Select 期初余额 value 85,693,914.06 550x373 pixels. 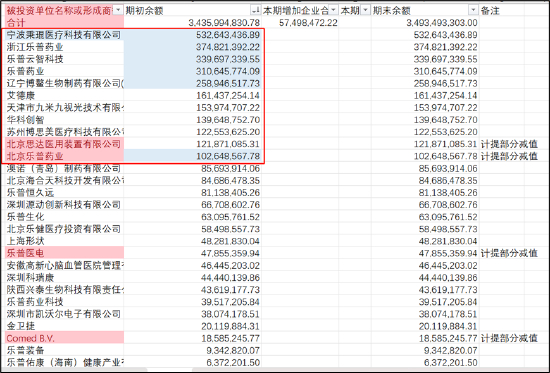[x=230, y=168]
